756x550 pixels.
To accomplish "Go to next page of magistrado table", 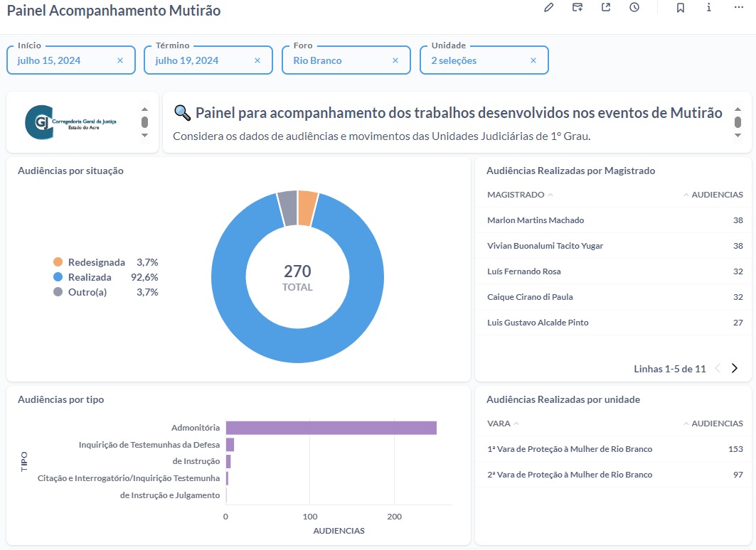I will click(735, 368).
